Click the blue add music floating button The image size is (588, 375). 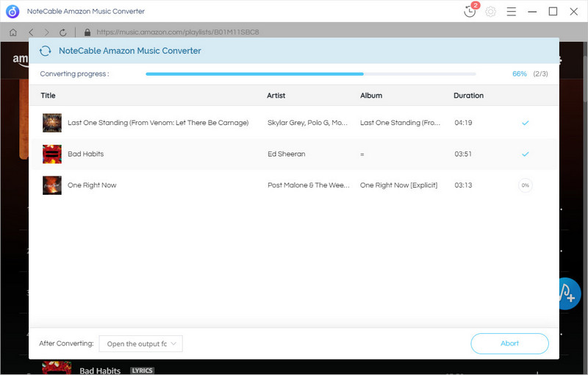coord(568,293)
